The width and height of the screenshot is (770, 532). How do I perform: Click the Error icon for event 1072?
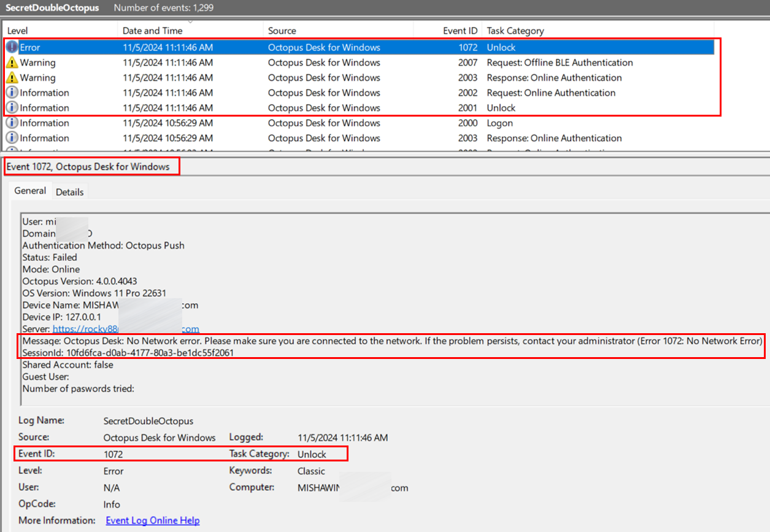pos(12,47)
